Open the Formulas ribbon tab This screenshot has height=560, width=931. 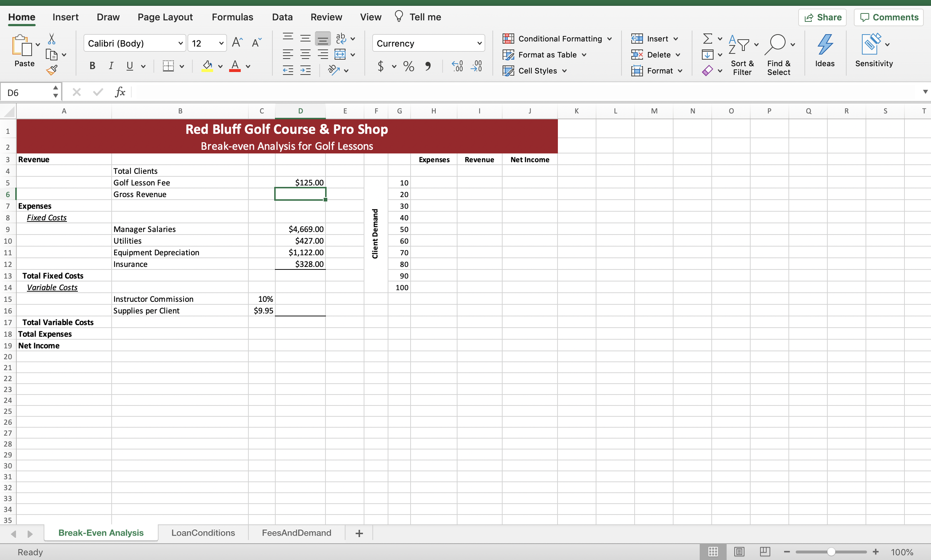click(x=232, y=17)
